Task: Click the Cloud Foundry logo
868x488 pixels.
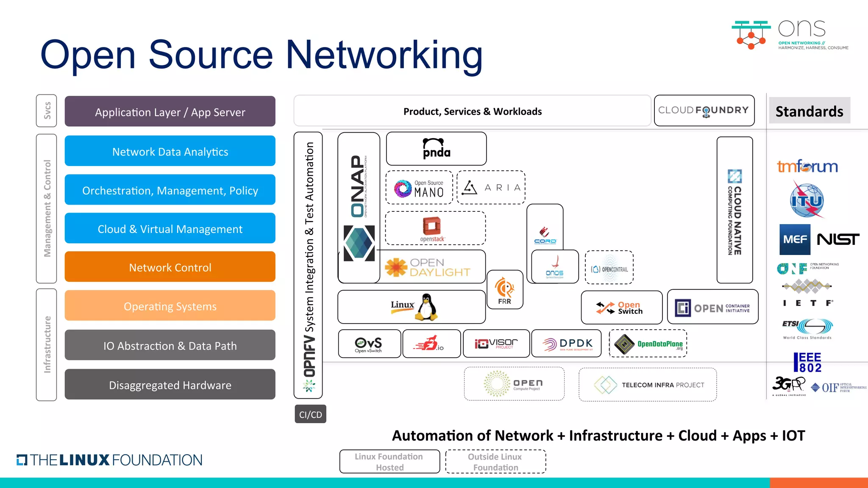Action: pyautogui.click(x=704, y=111)
